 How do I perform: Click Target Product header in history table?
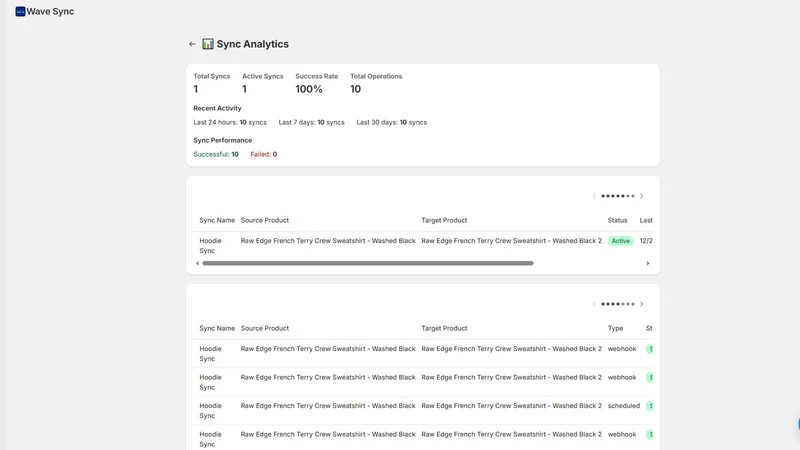(444, 329)
